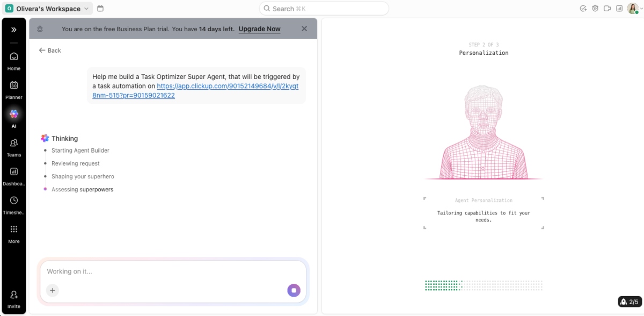Open the Planner section
This screenshot has width=644, height=316.
tap(14, 89)
